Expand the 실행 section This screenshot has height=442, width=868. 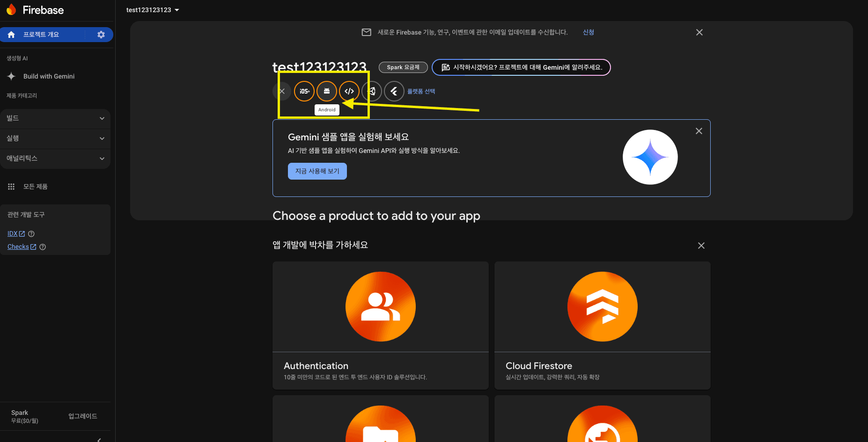coord(55,138)
